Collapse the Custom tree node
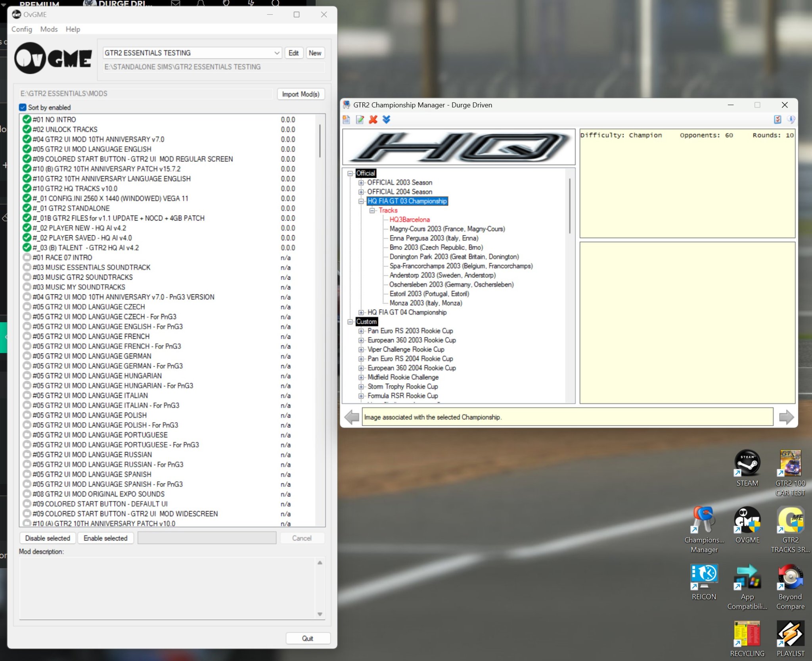This screenshot has height=661, width=812. (x=350, y=322)
